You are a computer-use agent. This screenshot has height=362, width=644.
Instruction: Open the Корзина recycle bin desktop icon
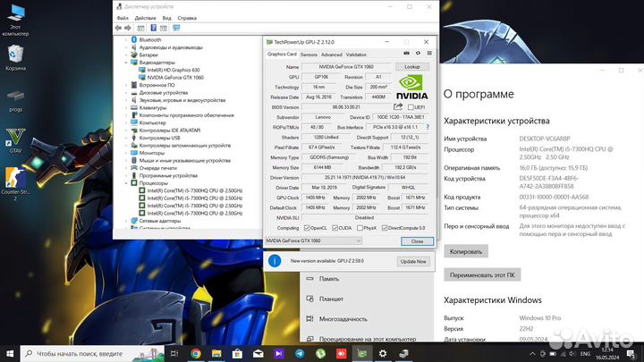coord(15,57)
